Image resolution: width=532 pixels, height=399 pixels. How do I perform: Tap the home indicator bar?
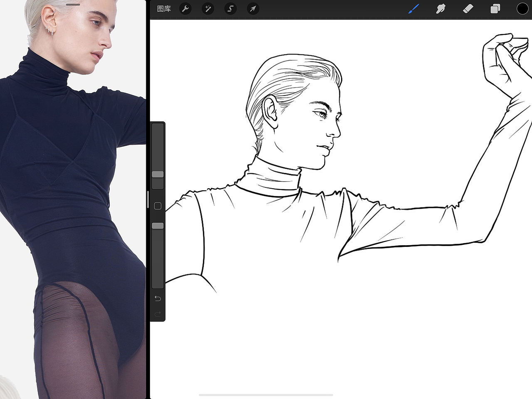click(x=266, y=395)
